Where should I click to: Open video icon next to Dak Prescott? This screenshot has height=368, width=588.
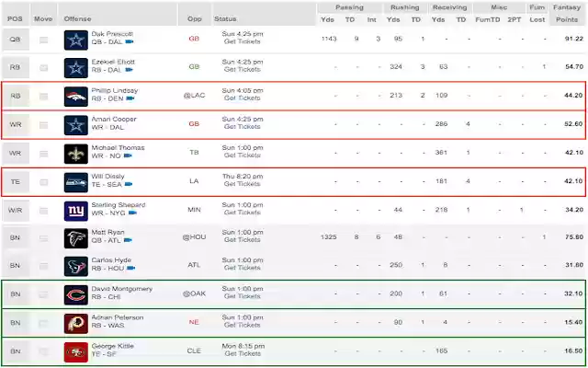pyautogui.click(x=130, y=41)
